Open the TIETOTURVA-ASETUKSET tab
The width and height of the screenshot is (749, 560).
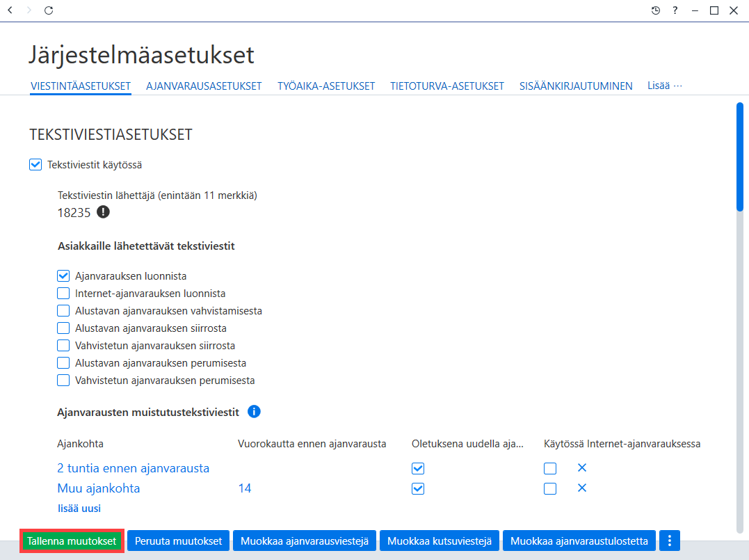(447, 86)
